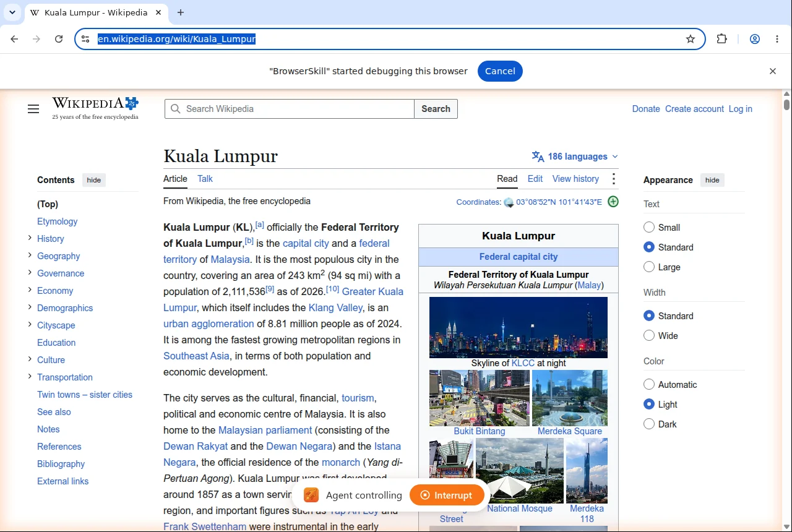Jump to Etymology in contents
Viewport: 792px width, 532px height.
(x=58, y=221)
